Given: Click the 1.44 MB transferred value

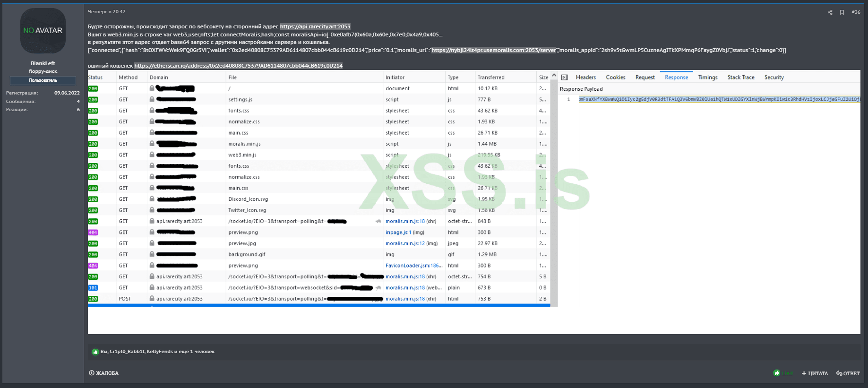Looking at the screenshot, I should click(x=487, y=144).
